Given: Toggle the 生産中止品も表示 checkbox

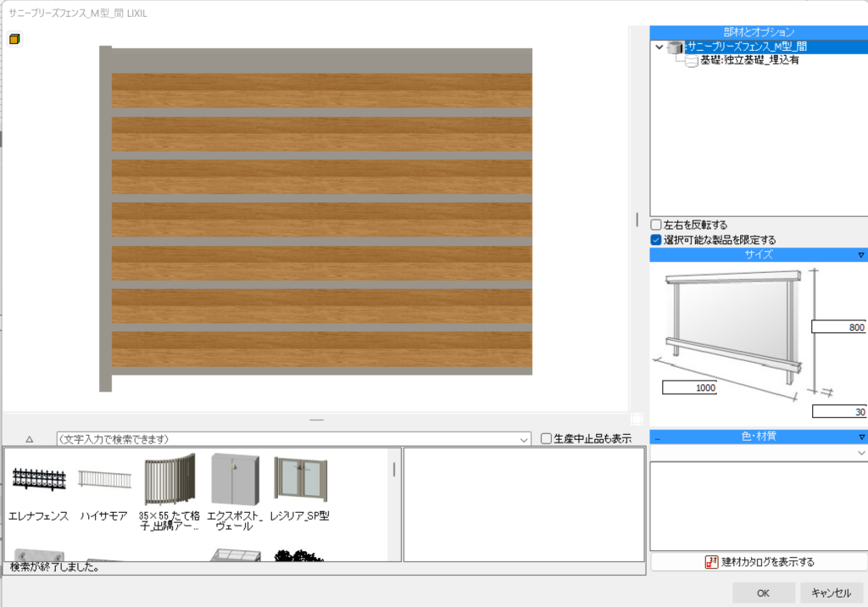Looking at the screenshot, I should (546, 438).
